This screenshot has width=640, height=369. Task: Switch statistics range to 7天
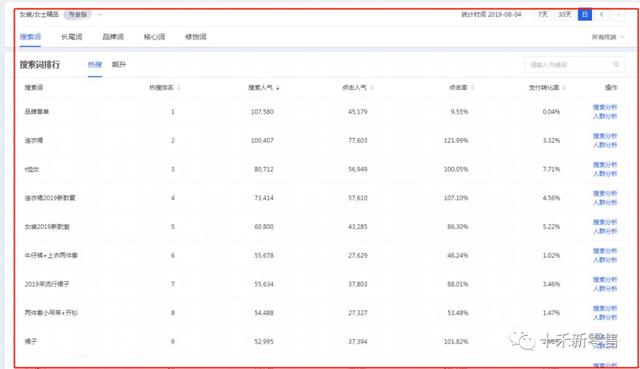(542, 15)
